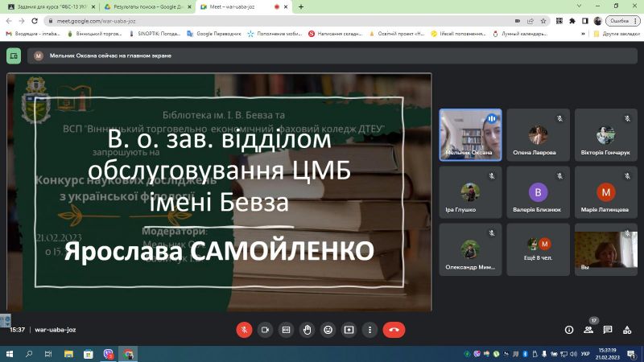Open a new browser tab
The image size is (644, 362).
(x=301, y=7)
